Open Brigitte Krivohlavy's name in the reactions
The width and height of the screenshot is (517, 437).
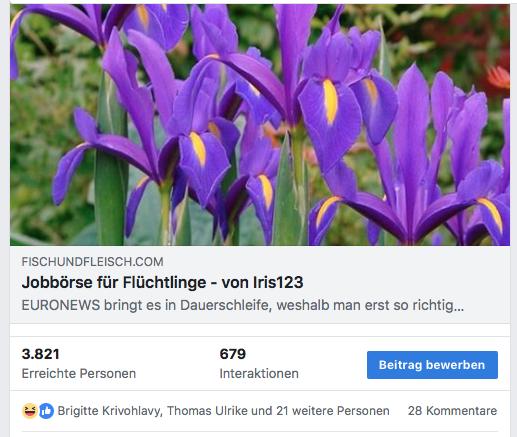pyautogui.click(x=110, y=411)
